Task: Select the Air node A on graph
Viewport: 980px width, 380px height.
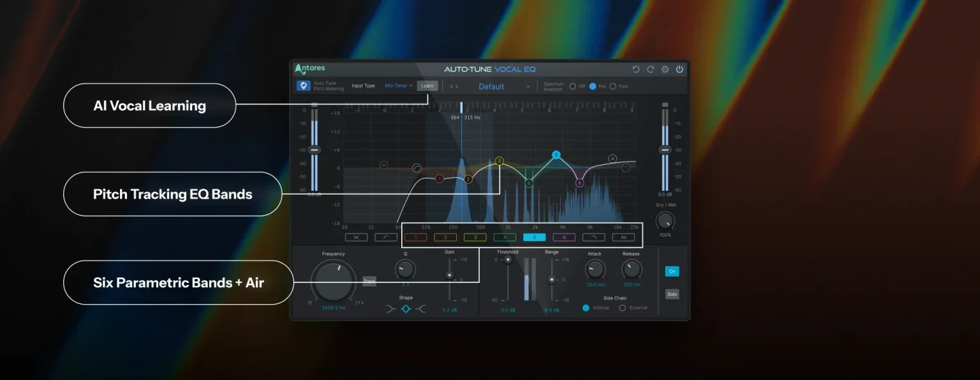Action: click(x=612, y=158)
